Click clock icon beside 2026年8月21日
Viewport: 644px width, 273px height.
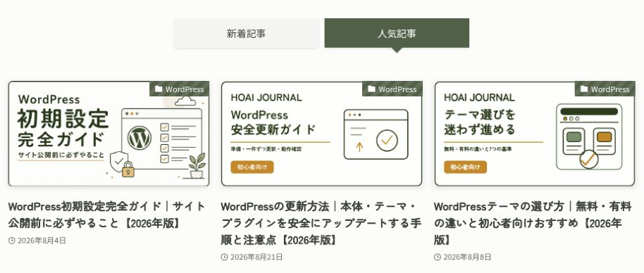pos(224,257)
